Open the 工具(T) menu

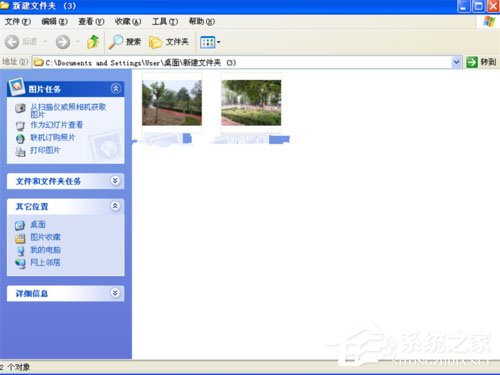tap(165, 22)
